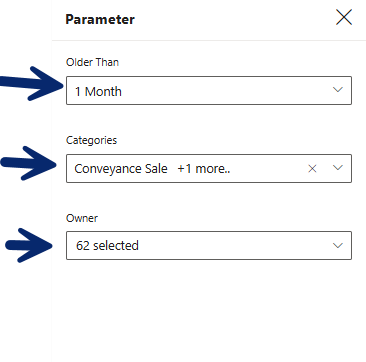Click the 'Older Than' field label
The width and height of the screenshot is (366, 362).
(92, 62)
